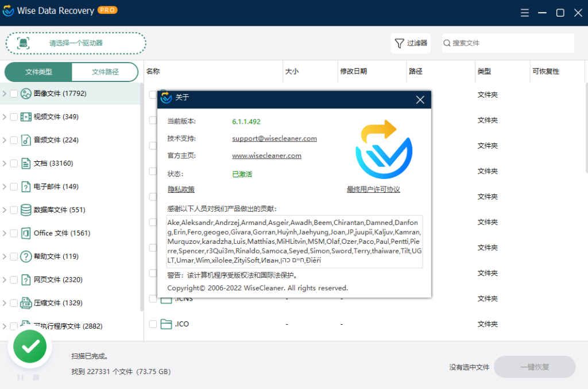The height and width of the screenshot is (389, 588).
Task: Click the stop scan button
Action: [36, 378]
